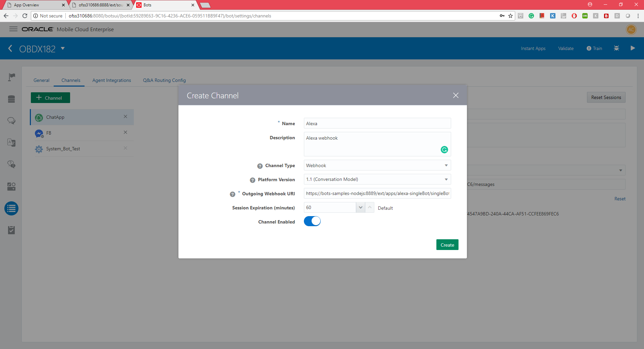Focus the Description text area
The height and width of the screenshot is (349, 644).
(x=377, y=144)
